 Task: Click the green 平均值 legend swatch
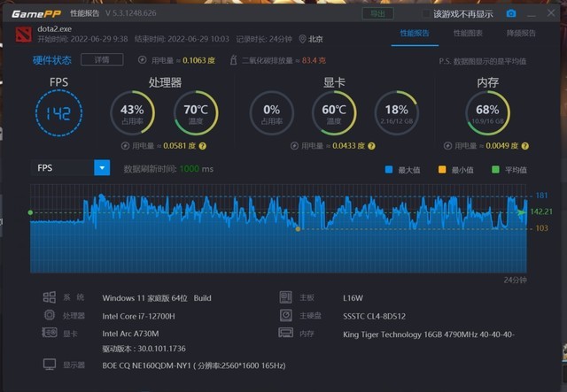[x=495, y=169]
